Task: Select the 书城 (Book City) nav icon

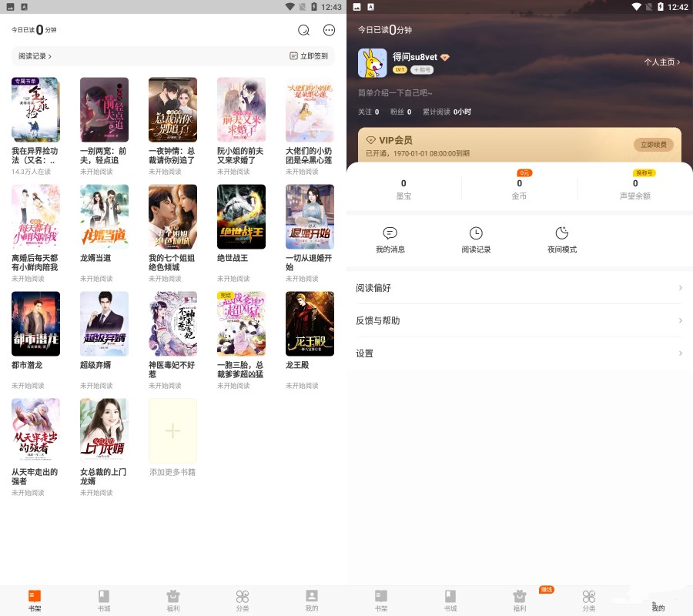Action: tap(103, 599)
